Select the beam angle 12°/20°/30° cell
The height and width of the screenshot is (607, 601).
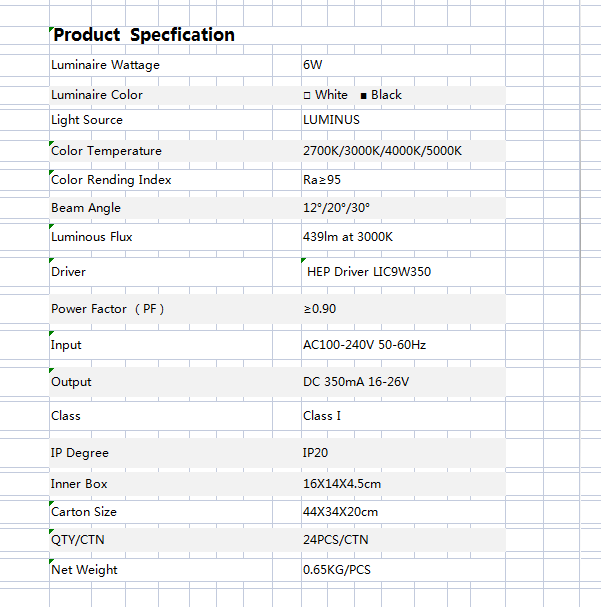(x=336, y=208)
